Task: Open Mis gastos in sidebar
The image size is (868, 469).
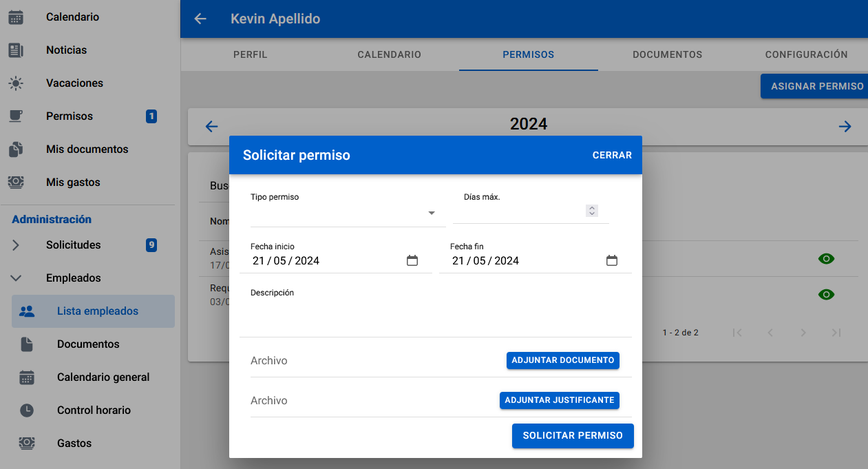Action: (x=73, y=183)
